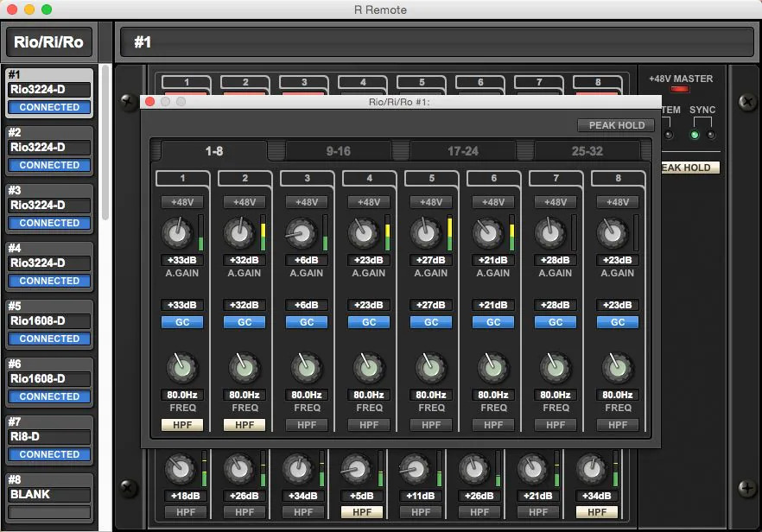The height and width of the screenshot is (532, 762).
Task: Click channel 2 HPF frequency knob
Action: coord(244,368)
